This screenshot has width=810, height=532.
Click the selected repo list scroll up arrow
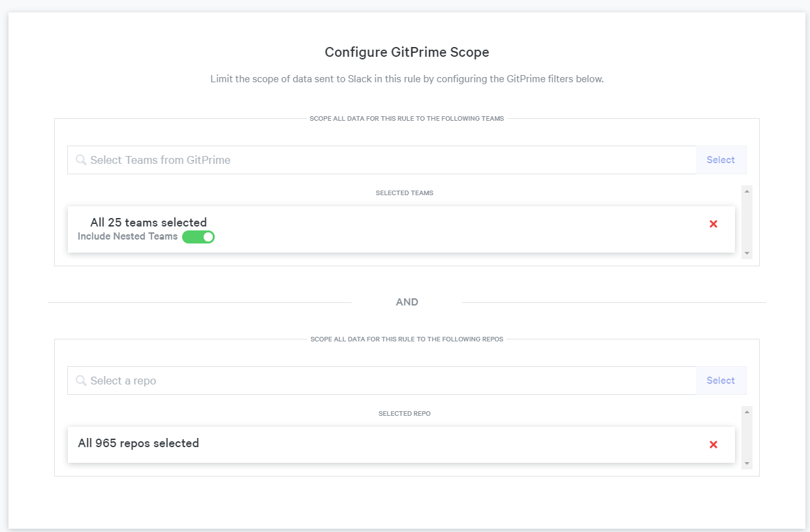tap(747, 411)
